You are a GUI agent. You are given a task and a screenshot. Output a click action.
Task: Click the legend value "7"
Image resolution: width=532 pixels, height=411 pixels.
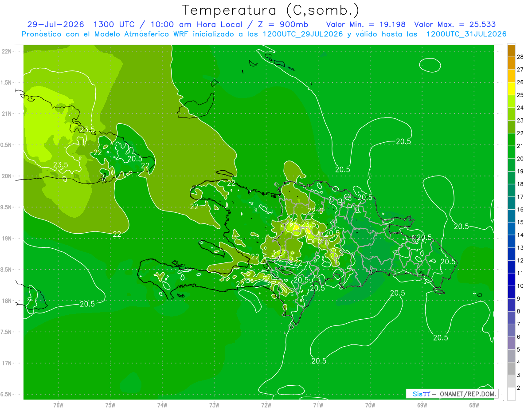(519, 324)
